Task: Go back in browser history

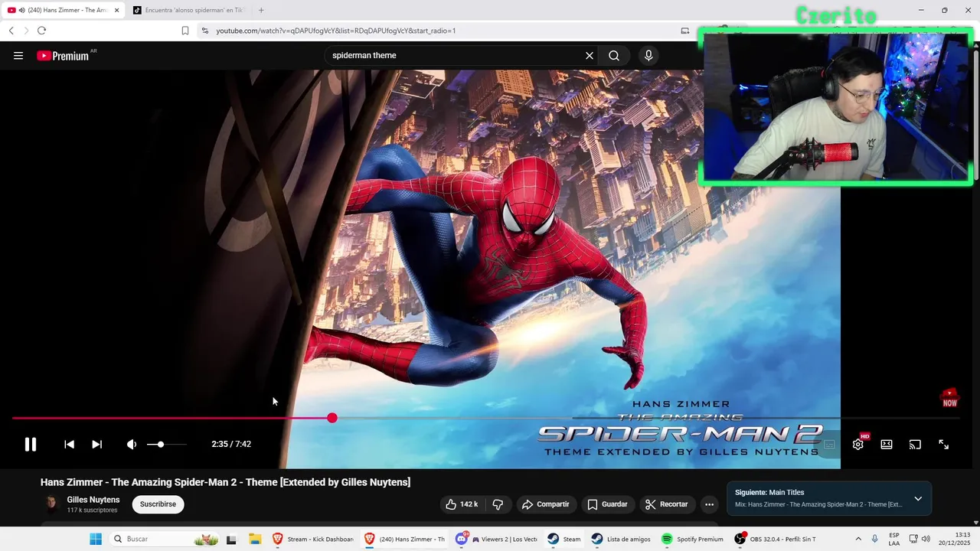Action: [x=11, y=31]
